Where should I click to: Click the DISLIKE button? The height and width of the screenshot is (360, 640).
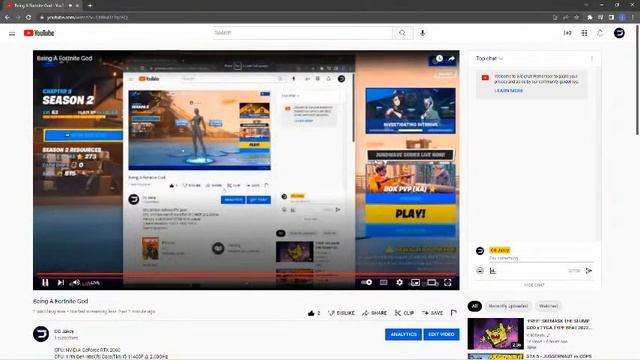click(x=341, y=313)
